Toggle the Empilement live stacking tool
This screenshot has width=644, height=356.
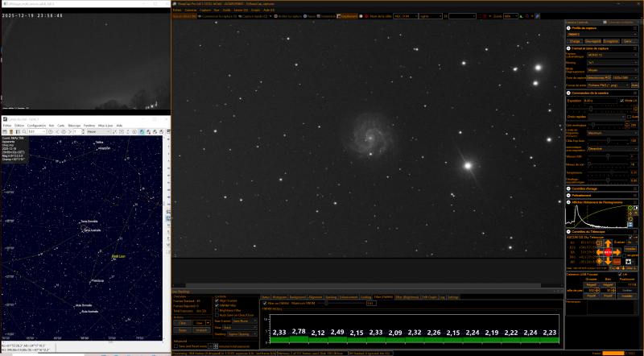coord(347,16)
